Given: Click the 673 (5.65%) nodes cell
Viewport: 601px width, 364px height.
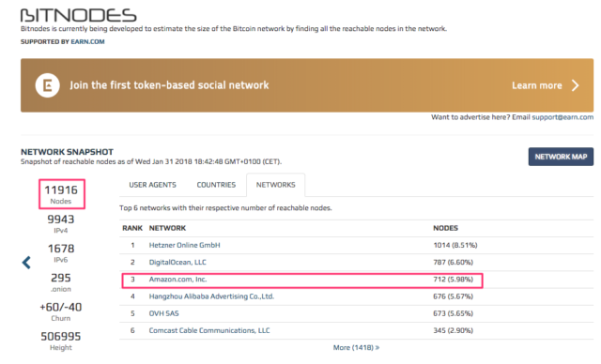Looking at the screenshot, I should [x=454, y=313].
